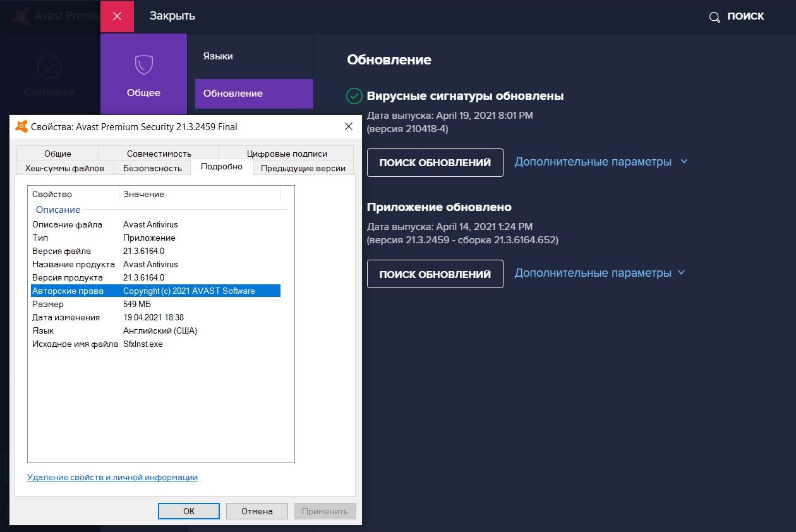Select the highlighted Авторские права row
The image size is (796, 532).
pyautogui.click(x=155, y=291)
